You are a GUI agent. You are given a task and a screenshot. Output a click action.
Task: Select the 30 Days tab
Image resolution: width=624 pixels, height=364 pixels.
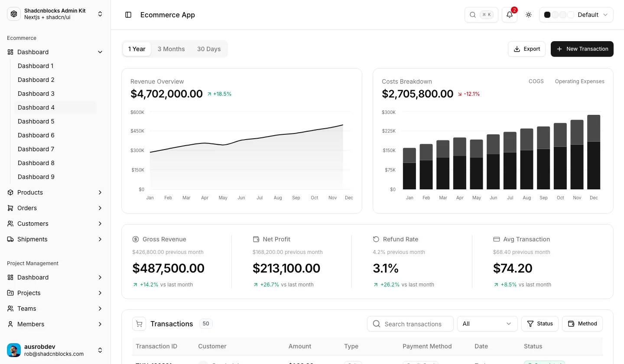coord(209,49)
